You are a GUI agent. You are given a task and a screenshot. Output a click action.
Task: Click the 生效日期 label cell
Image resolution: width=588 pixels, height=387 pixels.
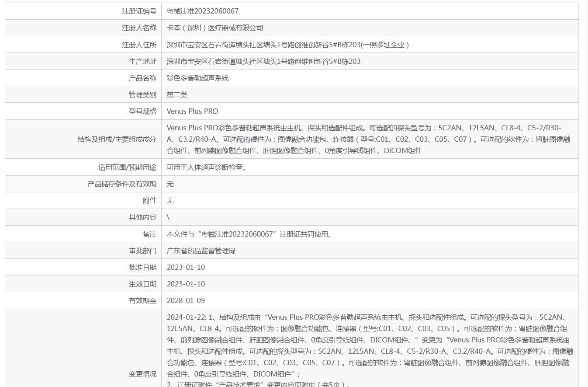[x=83, y=284]
